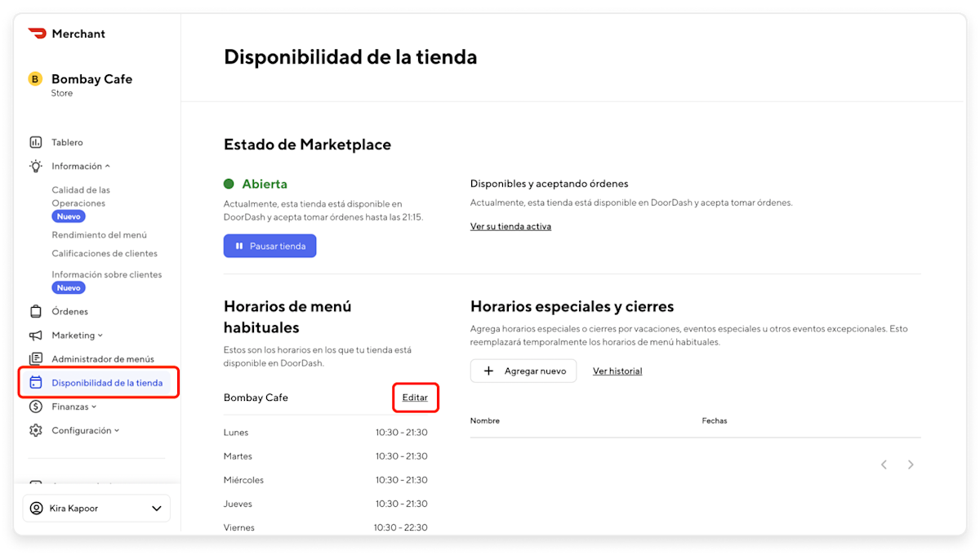Click the pause icon in Pausar tienda
The image size is (980, 560).
click(x=239, y=246)
